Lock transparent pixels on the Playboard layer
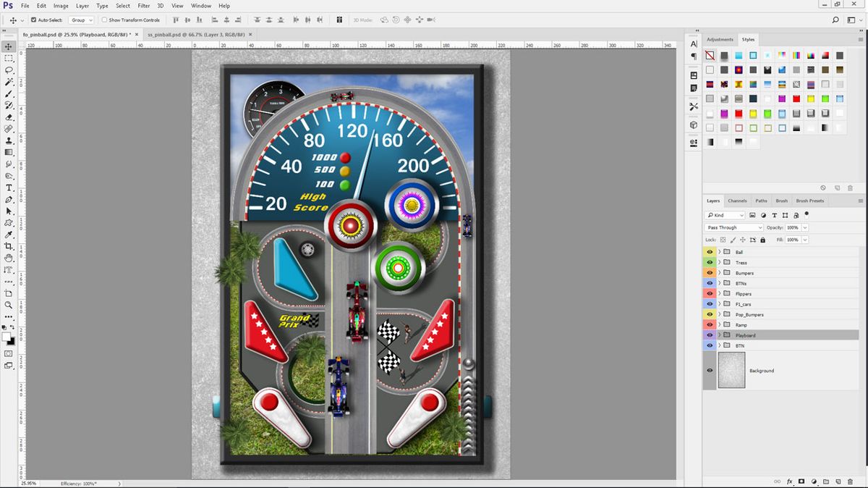This screenshot has height=488, width=868. (723, 239)
